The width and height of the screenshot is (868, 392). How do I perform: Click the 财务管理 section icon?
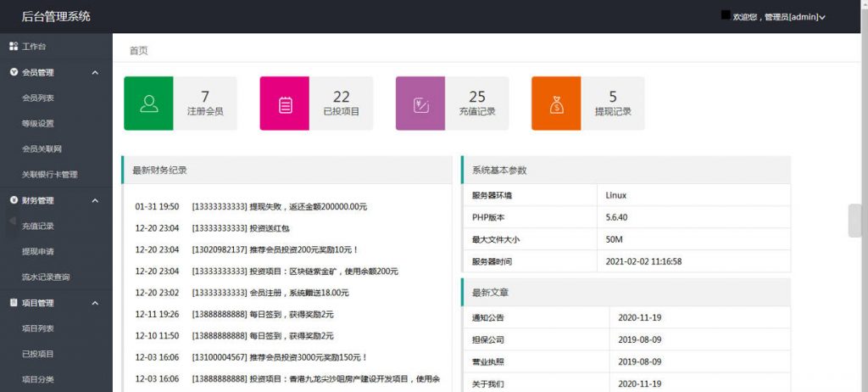(14, 200)
